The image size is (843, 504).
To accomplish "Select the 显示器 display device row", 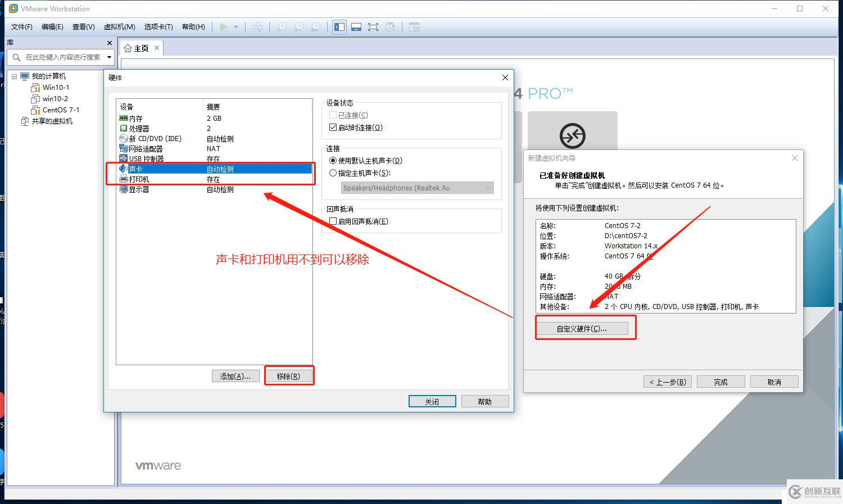I will pyautogui.click(x=214, y=189).
